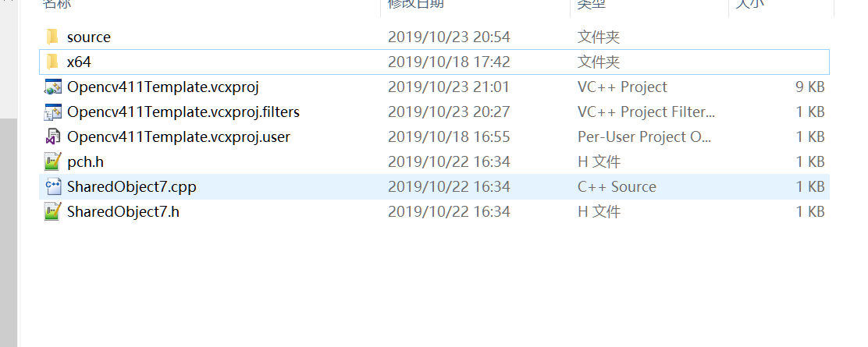
Task: Click the C++ Source type cell
Action: (617, 186)
